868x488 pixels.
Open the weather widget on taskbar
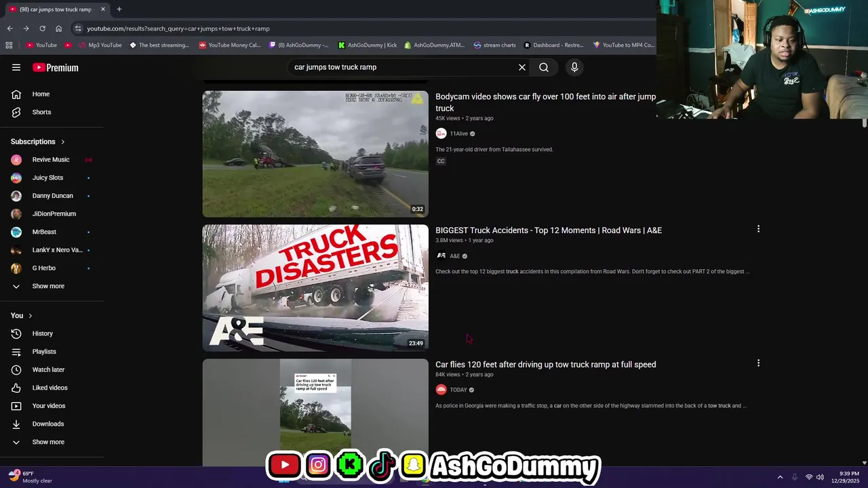tap(30, 477)
